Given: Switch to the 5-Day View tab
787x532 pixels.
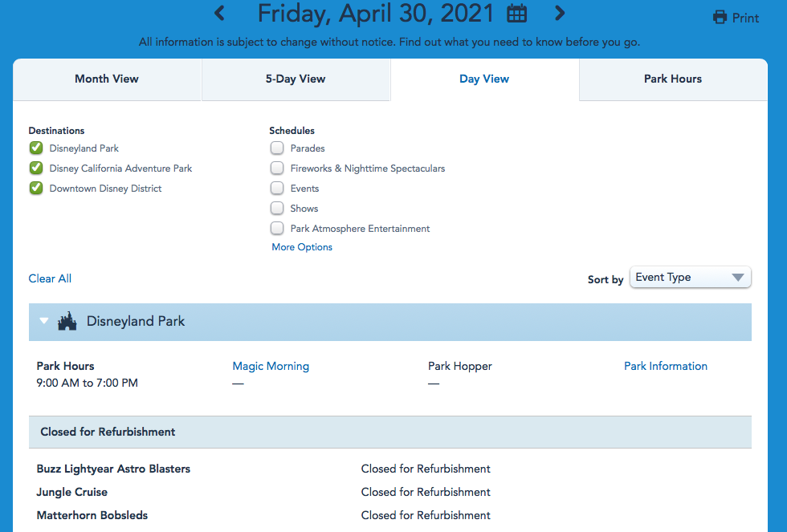Looking at the screenshot, I should tap(296, 79).
